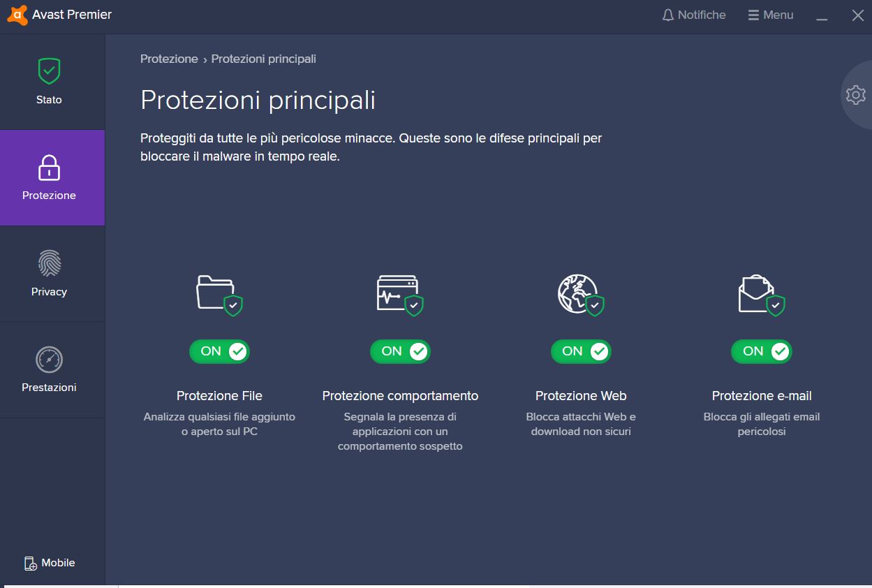Go to Protezione in the breadcrumb
The height and width of the screenshot is (588, 872).
point(169,59)
